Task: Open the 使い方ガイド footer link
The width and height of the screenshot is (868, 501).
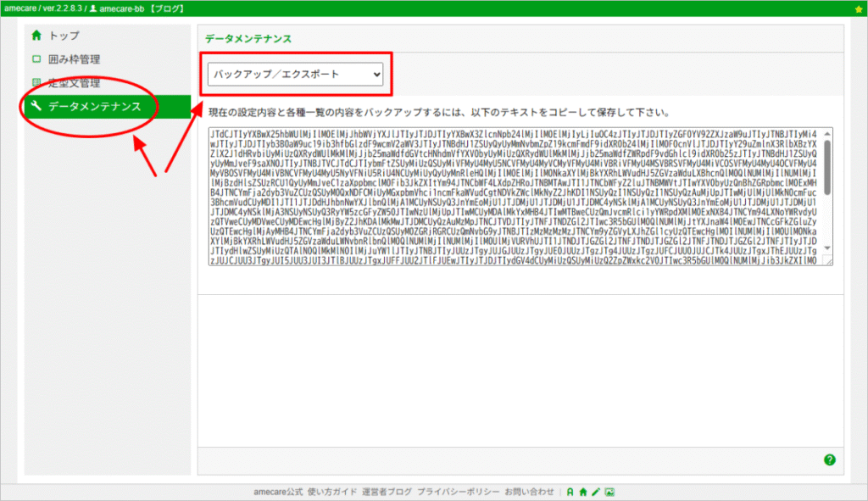Action: [332, 492]
